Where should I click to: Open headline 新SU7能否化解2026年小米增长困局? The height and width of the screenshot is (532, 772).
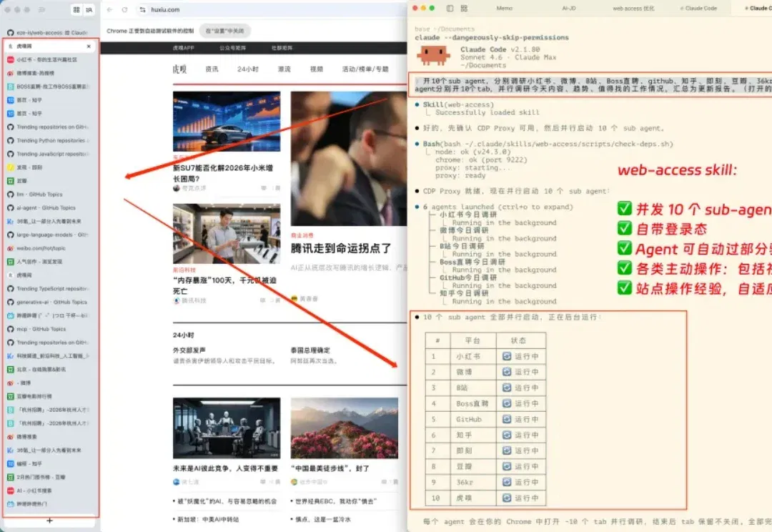222,173
